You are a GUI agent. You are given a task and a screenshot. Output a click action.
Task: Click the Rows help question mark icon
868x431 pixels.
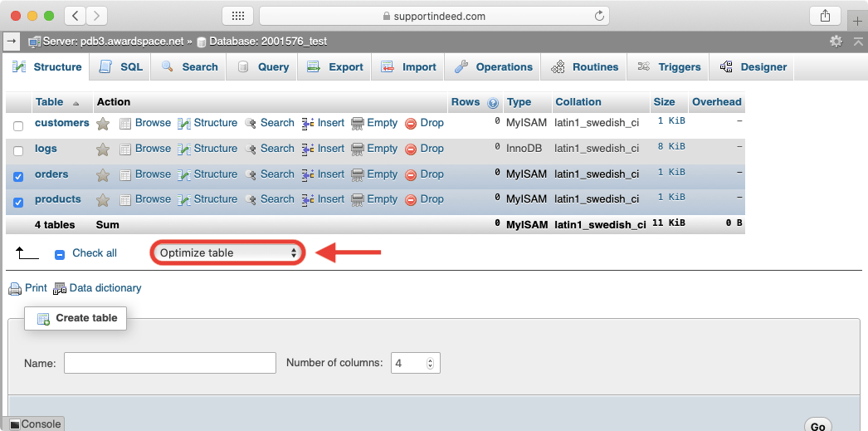point(493,103)
